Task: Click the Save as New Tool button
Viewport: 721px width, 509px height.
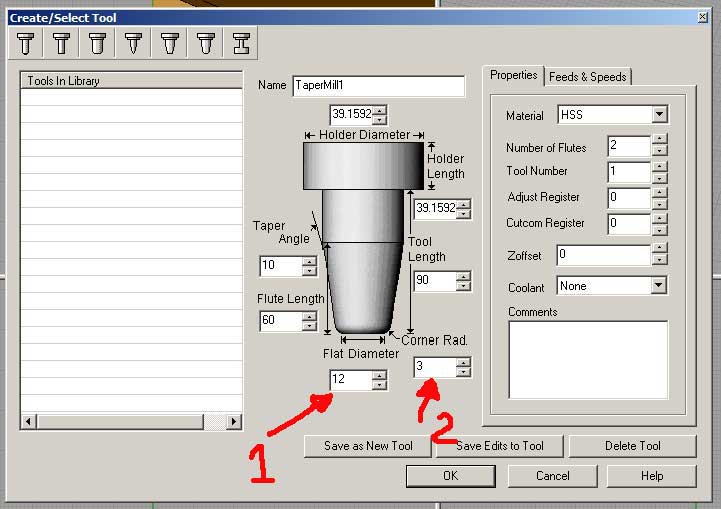Action: 367,446
